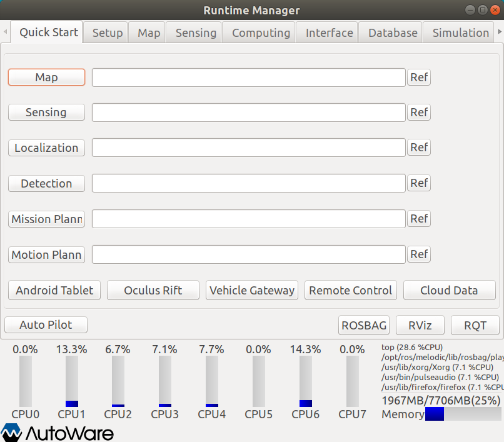Open the Database tab
Image resolution: width=504 pixels, height=442 pixels.
click(392, 32)
